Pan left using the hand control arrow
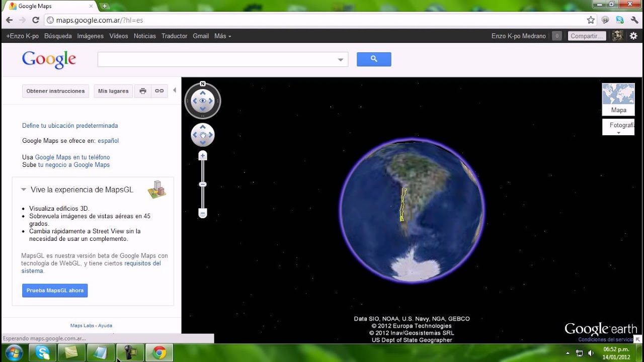This screenshot has width=644, height=362. point(195,135)
